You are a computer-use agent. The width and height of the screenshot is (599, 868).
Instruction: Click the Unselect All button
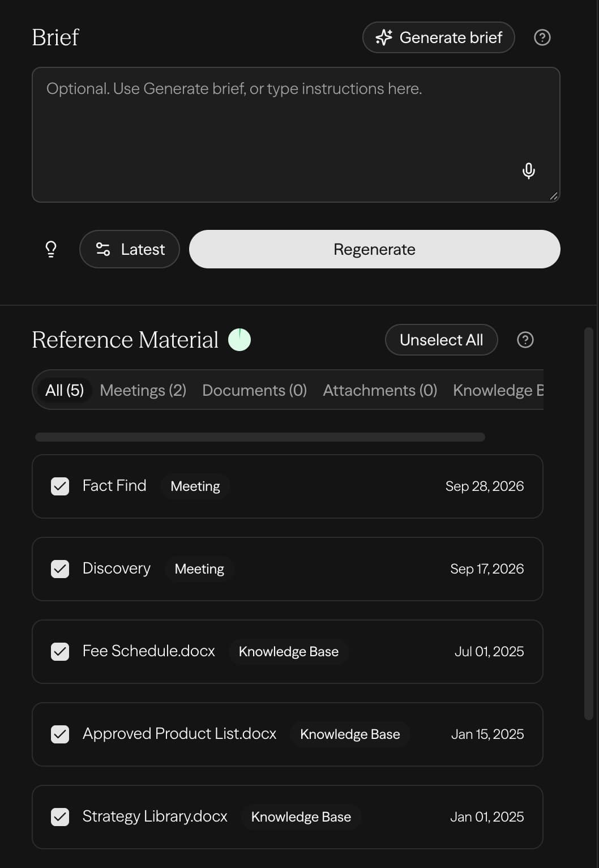(442, 340)
